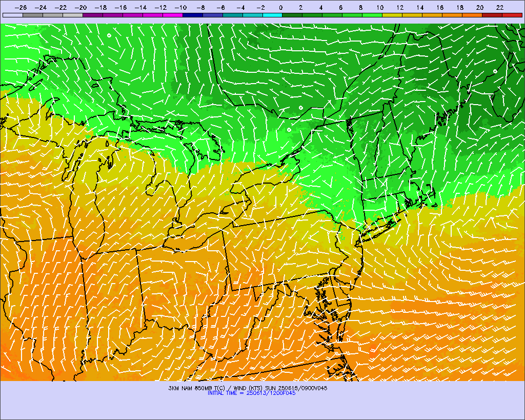Pick the green swatch between 4 and 6
Viewport: 525px width, 420px height.
(x=332, y=15)
